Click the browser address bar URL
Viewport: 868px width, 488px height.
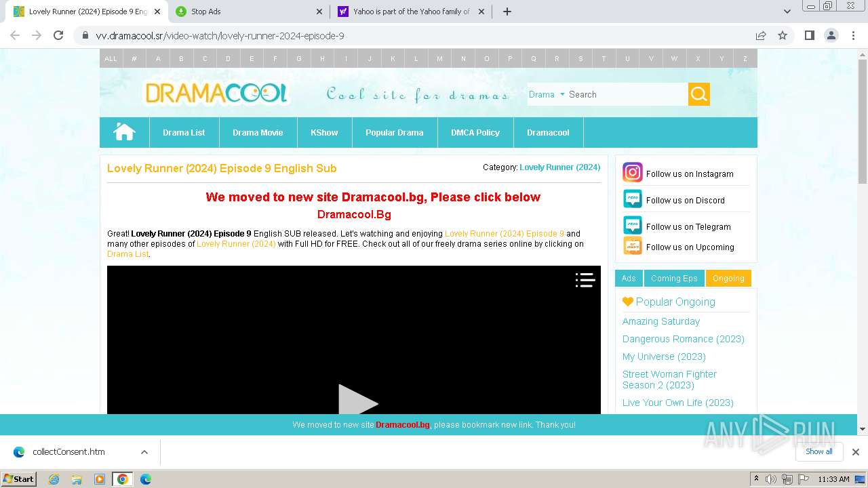tap(220, 36)
